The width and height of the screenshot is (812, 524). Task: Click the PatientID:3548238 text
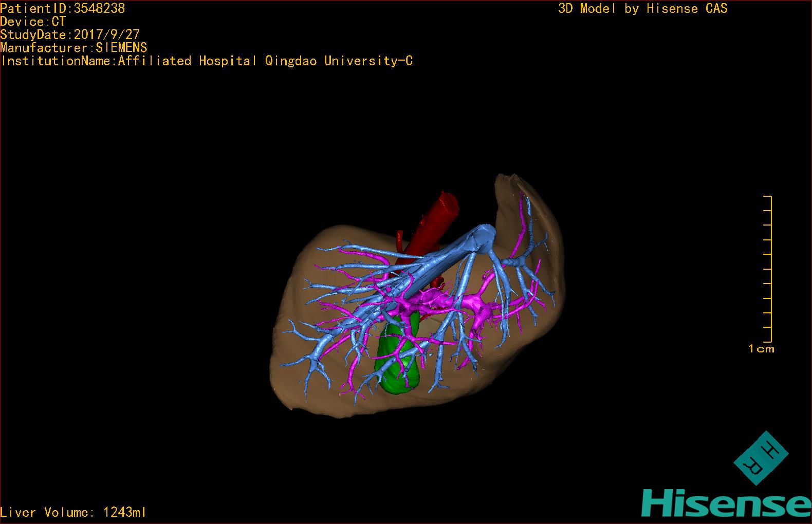(63, 8)
